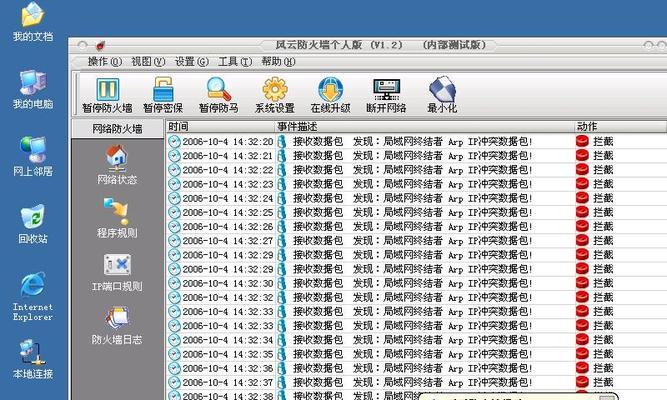Click red block icon in 14:32:21 row
The image size is (667, 400).
click(582, 155)
